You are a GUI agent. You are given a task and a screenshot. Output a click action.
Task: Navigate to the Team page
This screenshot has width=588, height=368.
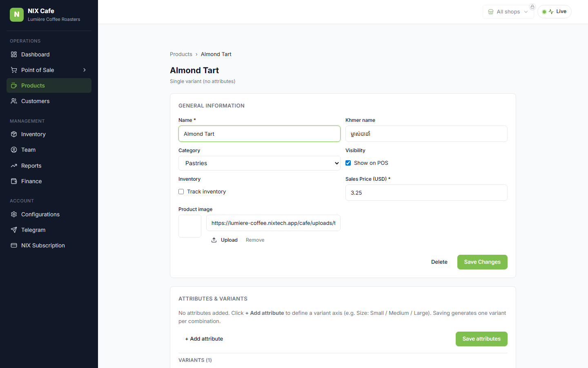point(49,150)
